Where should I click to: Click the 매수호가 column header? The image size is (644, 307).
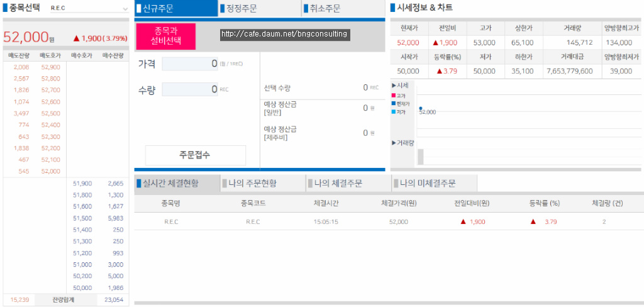[82, 56]
